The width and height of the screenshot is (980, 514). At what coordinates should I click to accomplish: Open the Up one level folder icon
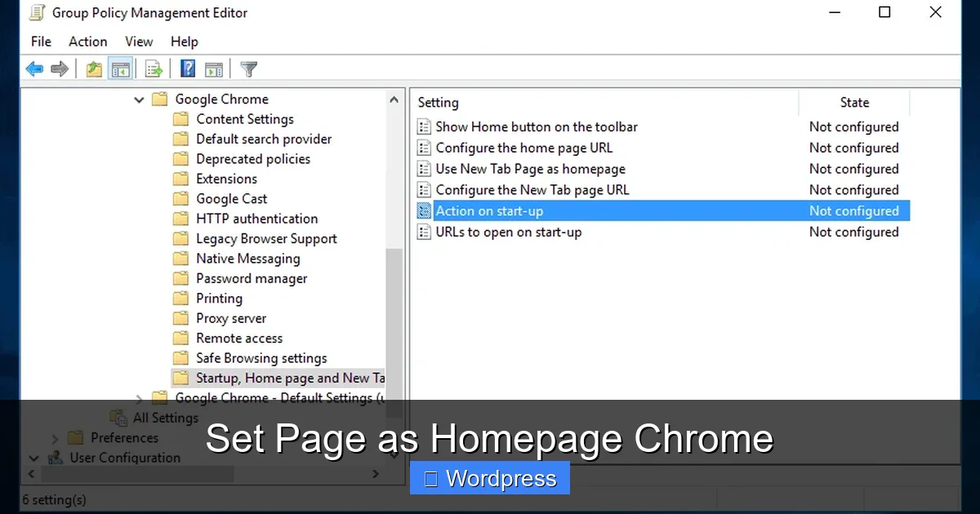pyautogui.click(x=93, y=69)
